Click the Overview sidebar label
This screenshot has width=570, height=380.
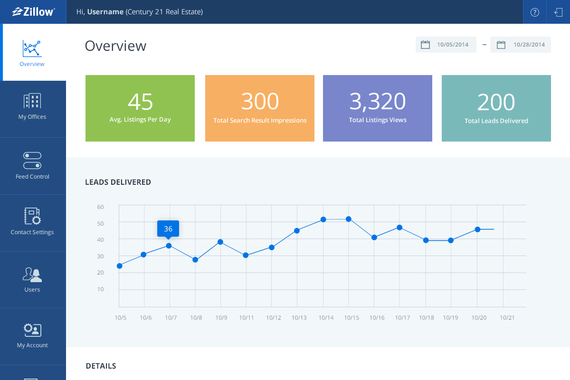pyautogui.click(x=32, y=64)
